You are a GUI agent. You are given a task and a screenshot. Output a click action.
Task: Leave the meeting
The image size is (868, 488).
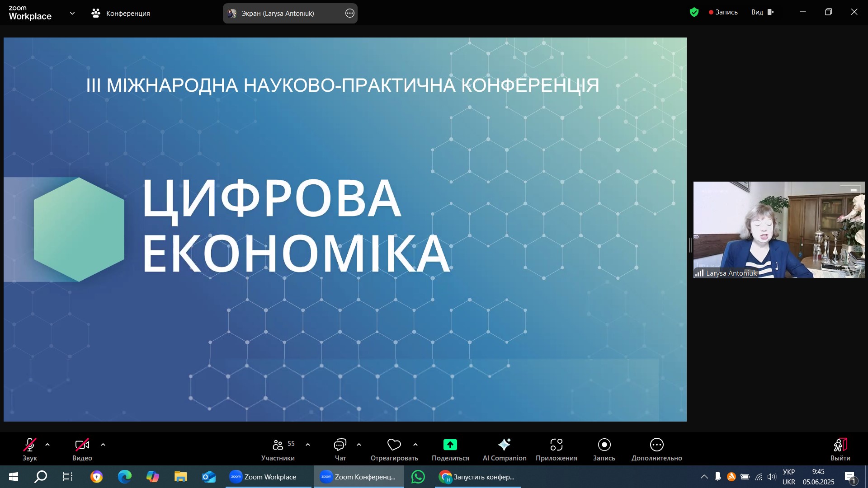pyautogui.click(x=840, y=446)
